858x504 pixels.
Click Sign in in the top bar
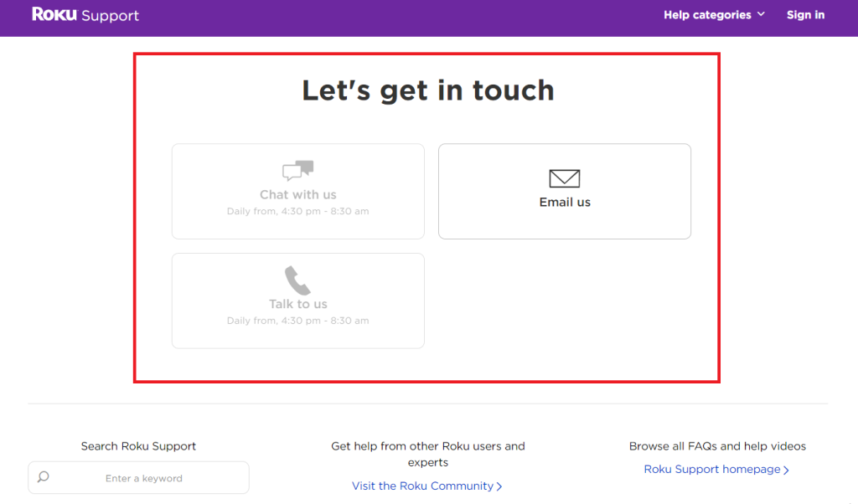(805, 15)
